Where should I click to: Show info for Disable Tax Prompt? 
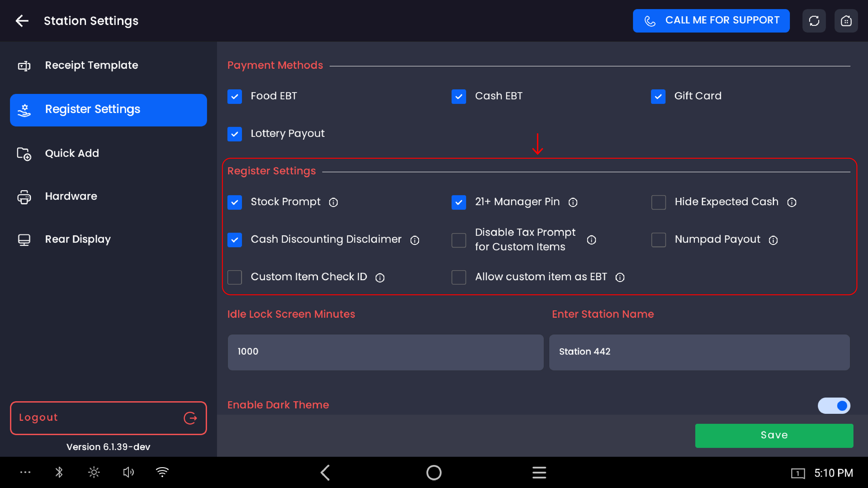click(591, 240)
